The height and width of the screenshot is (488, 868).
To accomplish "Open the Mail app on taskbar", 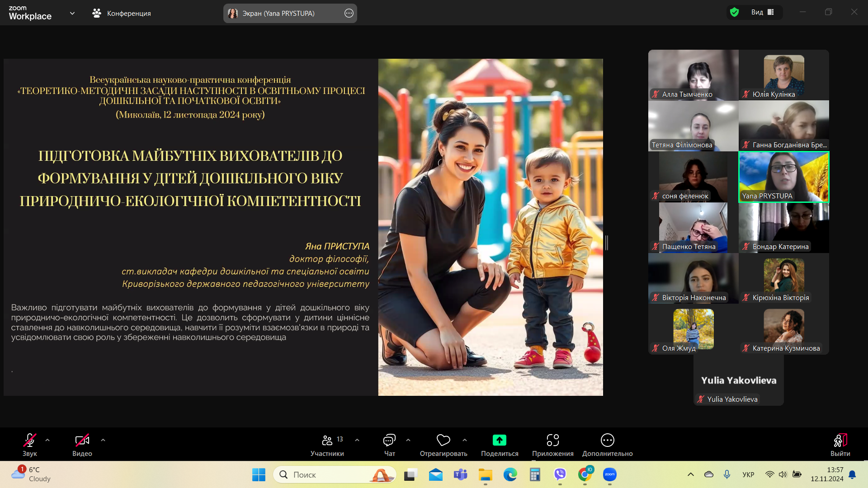I will 436,474.
